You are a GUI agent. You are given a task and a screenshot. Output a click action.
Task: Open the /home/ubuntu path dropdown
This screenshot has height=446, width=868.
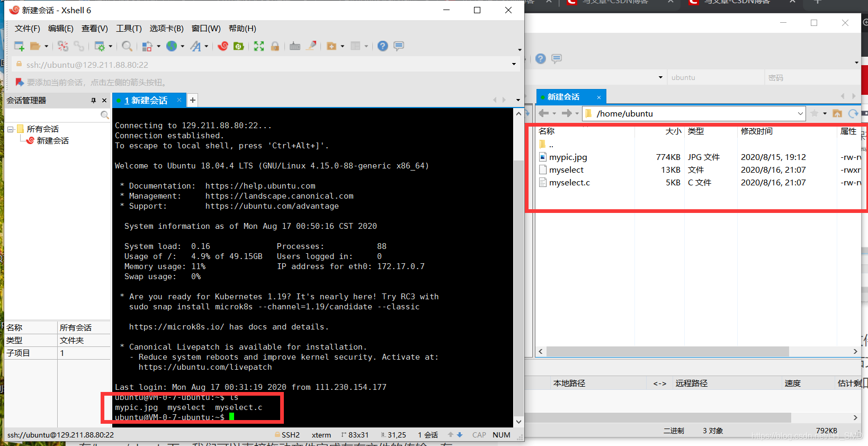(x=800, y=113)
